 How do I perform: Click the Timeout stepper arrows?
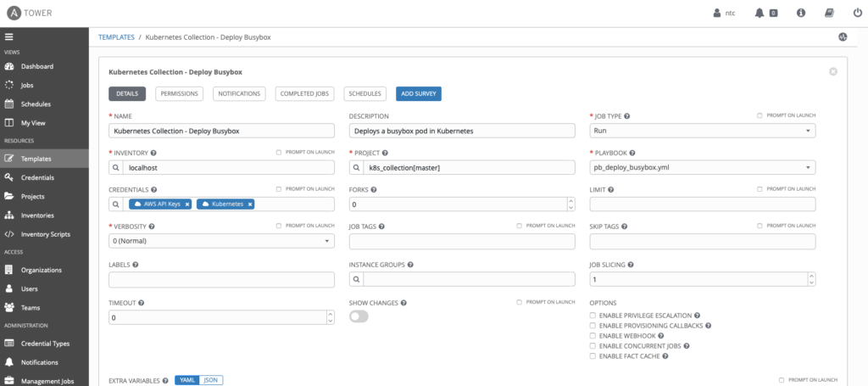(x=331, y=317)
